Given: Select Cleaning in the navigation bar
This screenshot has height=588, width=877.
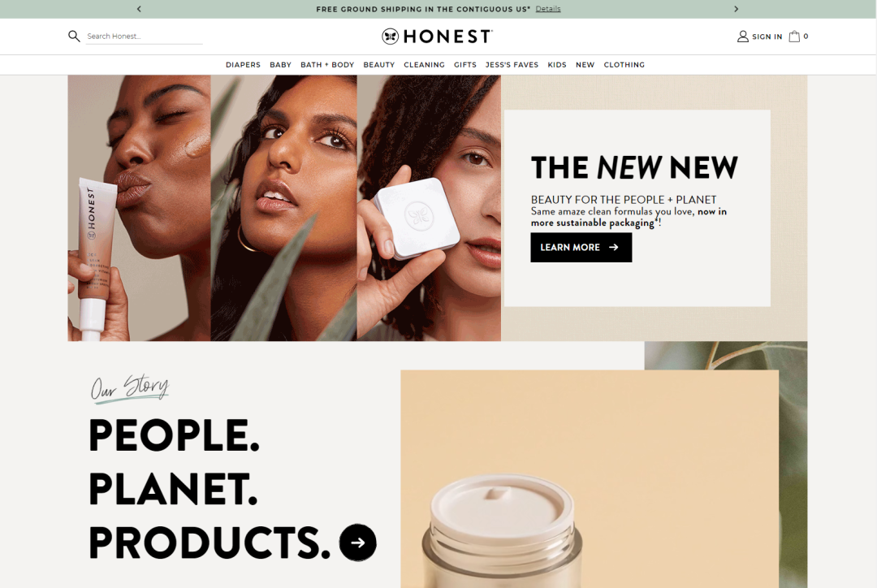Looking at the screenshot, I should 424,65.
